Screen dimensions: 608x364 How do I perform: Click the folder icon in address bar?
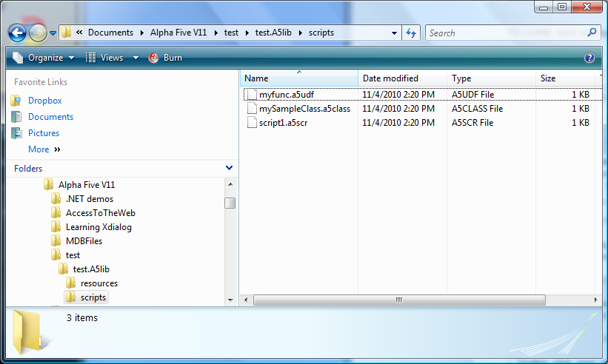67,32
